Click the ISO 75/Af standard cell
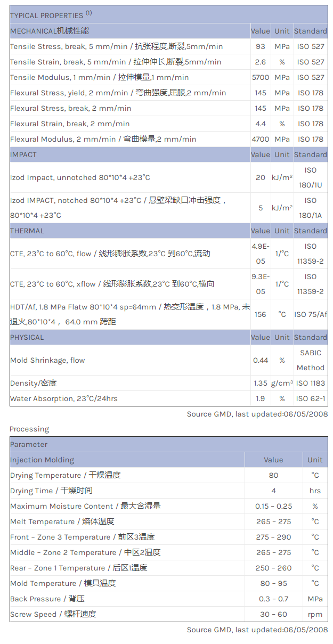333x644 pixels. 311,314
